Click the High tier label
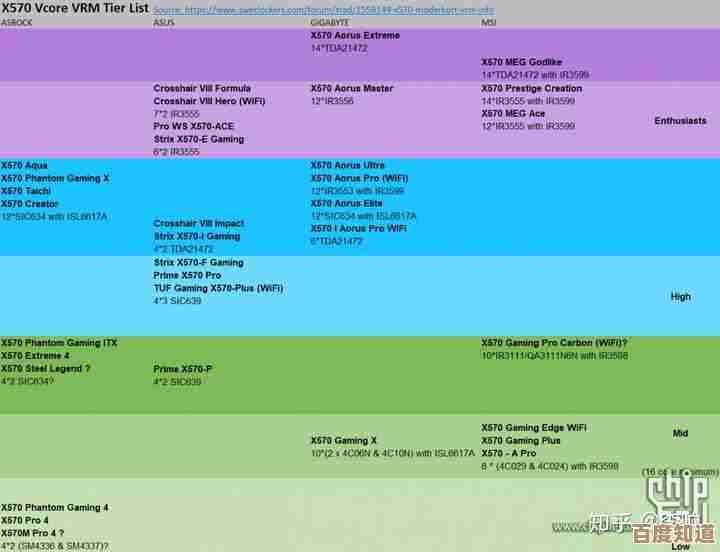 tap(680, 296)
